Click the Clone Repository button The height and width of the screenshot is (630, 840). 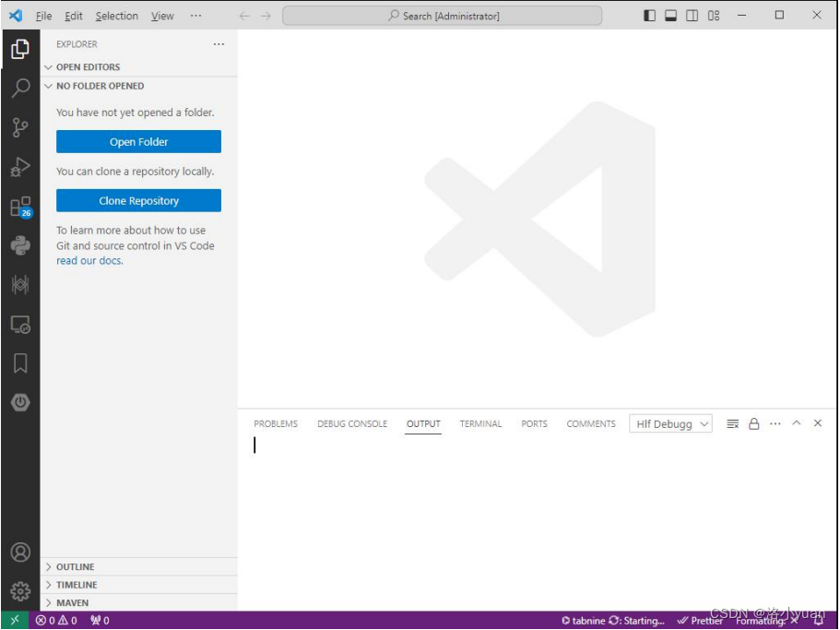[138, 200]
